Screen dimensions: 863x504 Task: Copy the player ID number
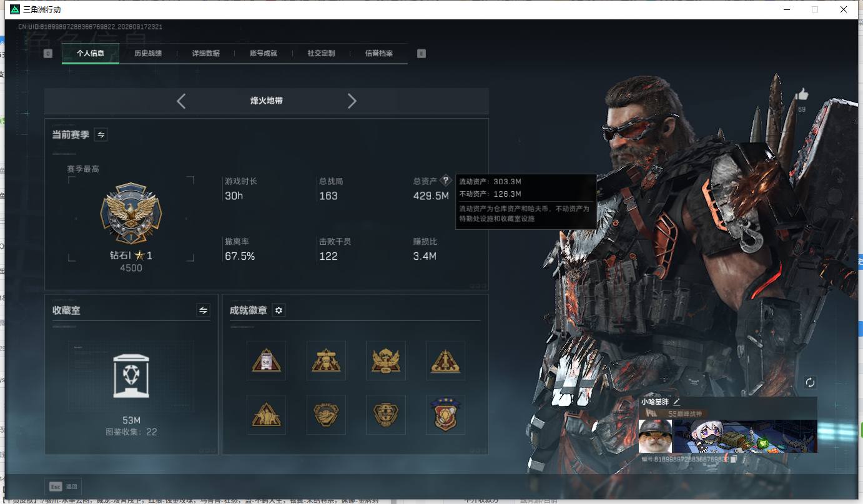pyautogui.click(x=734, y=459)
